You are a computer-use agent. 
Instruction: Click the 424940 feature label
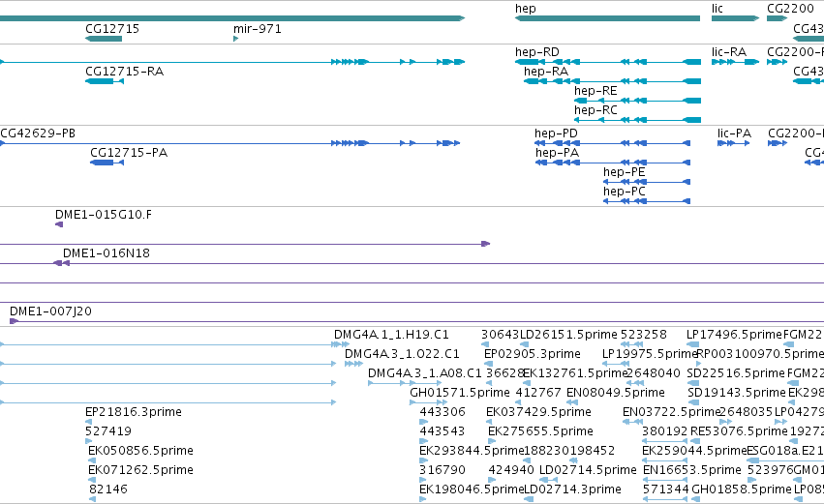pos(511,470)
